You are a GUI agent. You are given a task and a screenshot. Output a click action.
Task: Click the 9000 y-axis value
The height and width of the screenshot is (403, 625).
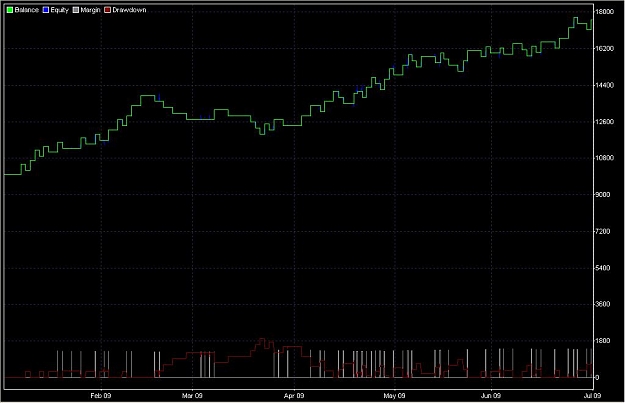tap(603, 195)
